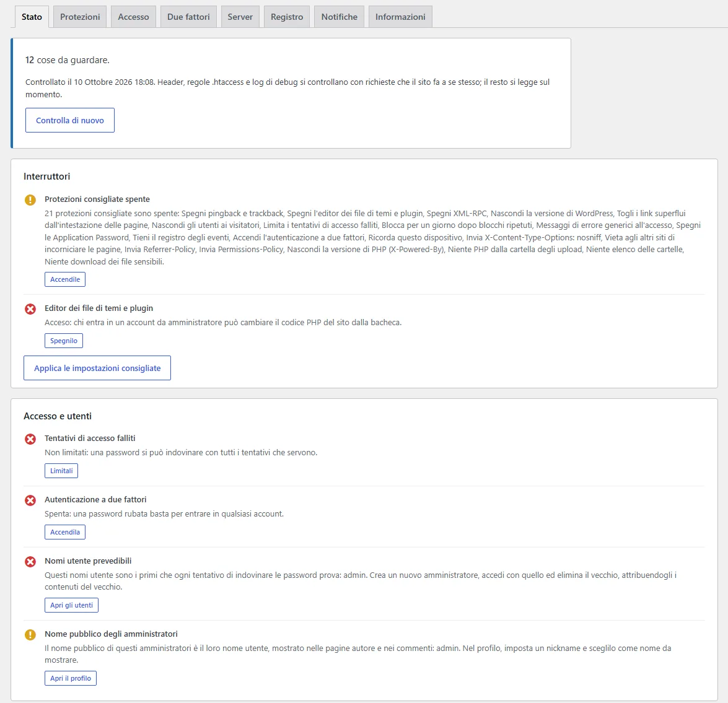Image resolution: width=728 pixels, height=703 pixels.
Task: Click the Interruttori section heading
Action: 47,177
